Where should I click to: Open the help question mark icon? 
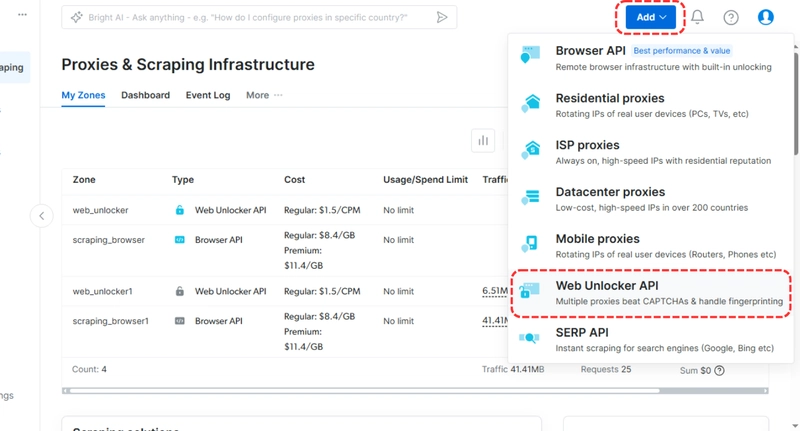tap(731, 17)
